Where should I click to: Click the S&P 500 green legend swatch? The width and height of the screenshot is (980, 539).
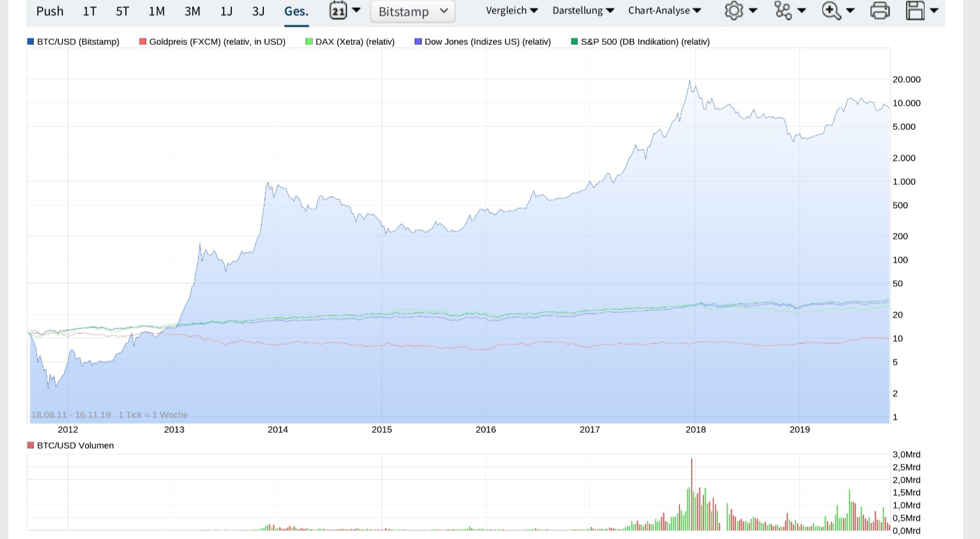(x=575, y=41)
